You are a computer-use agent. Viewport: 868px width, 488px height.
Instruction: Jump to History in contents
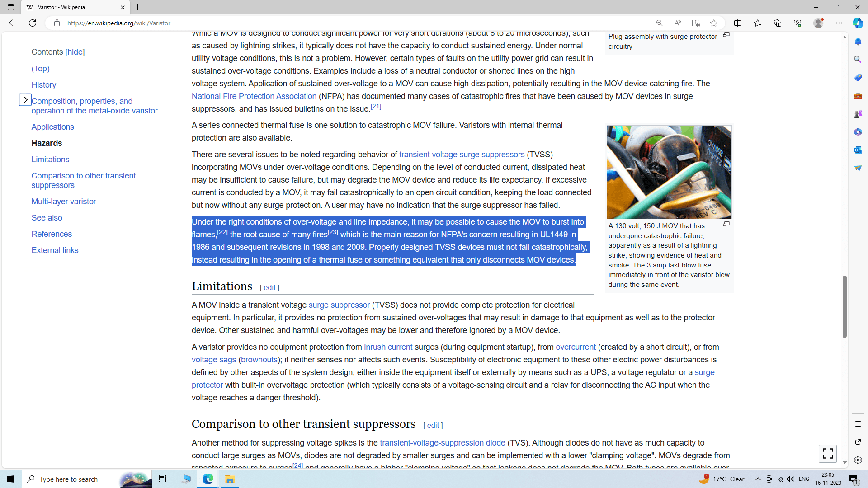coord(44,85)
